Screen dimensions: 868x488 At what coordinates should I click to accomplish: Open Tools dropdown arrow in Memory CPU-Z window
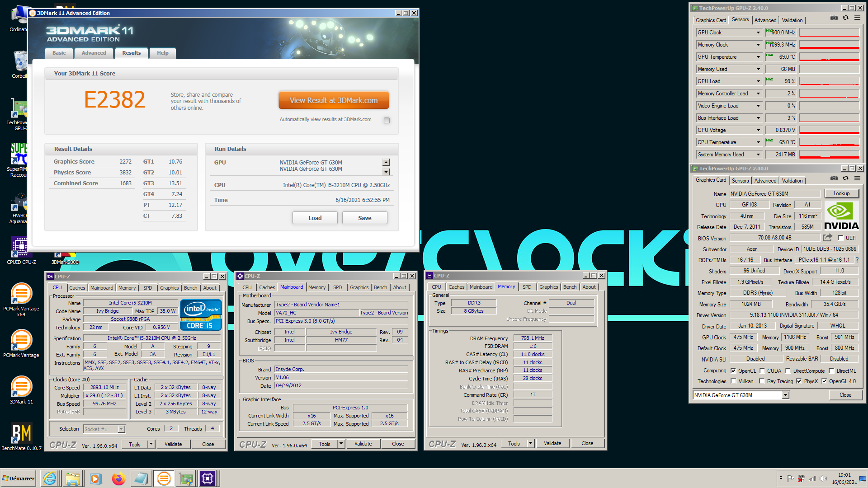point(531,444)
